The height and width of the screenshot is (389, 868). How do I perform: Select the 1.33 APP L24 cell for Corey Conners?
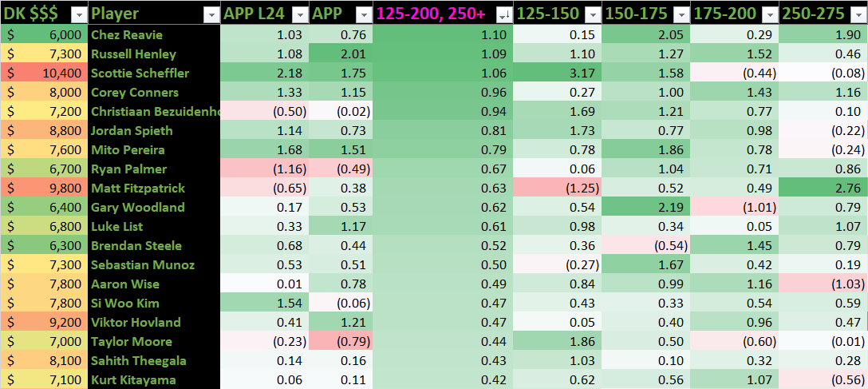pyautogui.click(x=265, y=93)
